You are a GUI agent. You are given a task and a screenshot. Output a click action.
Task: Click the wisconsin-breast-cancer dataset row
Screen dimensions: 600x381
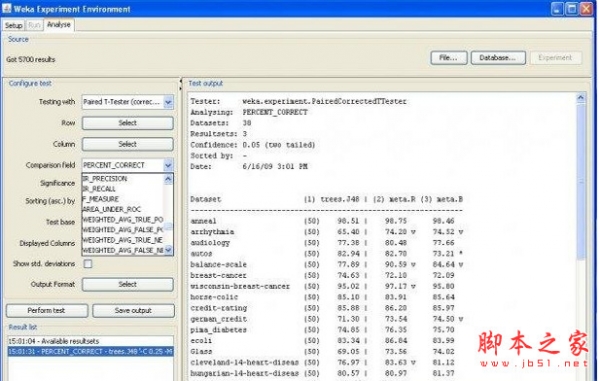(326, 287)
